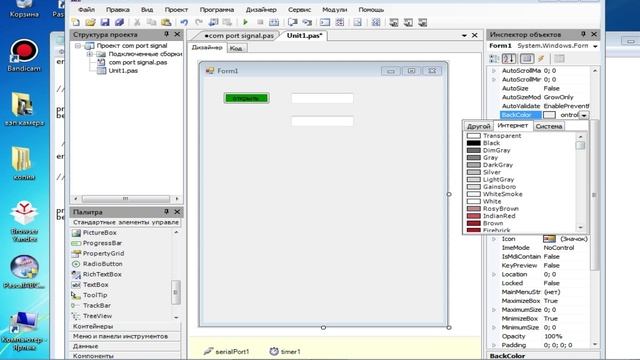Save the file with the floppy disk icon

point(105,22)
